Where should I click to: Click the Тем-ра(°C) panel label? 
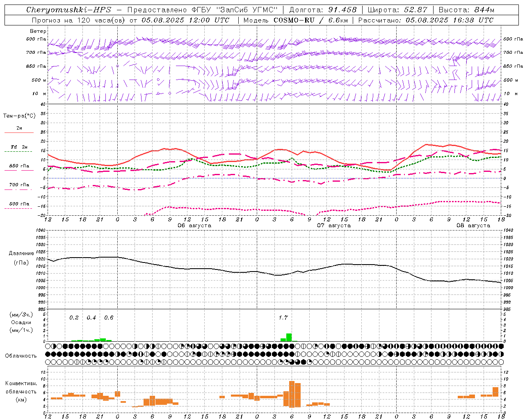pyautogui.click(x=19, y=116)
